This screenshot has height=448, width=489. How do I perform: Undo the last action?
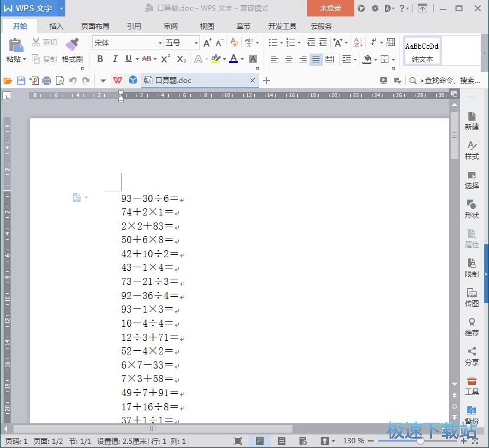click(x=73, y=81)
